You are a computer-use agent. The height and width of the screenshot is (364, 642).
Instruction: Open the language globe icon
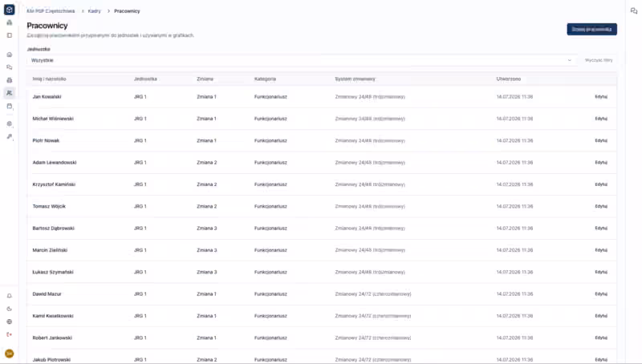[10, 322]
